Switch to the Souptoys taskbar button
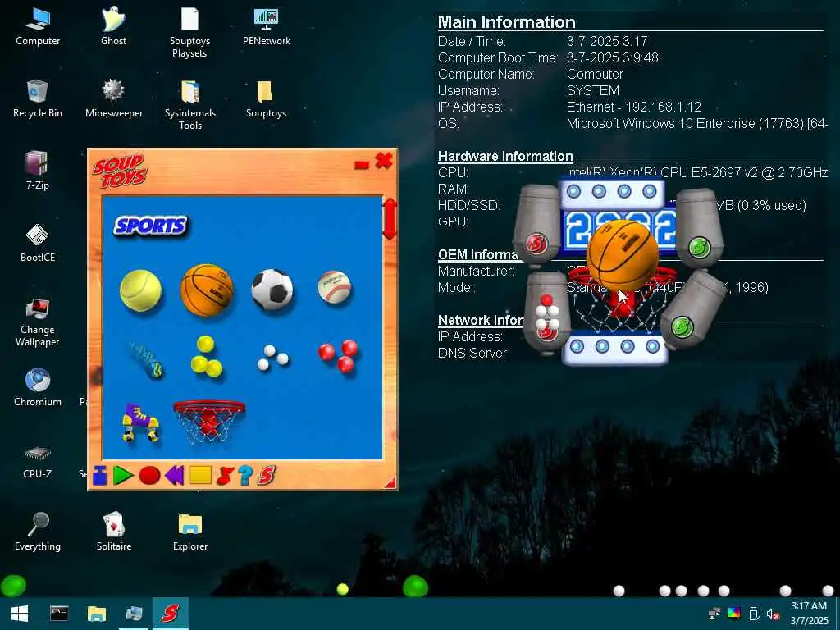The height and width of the screenshot is (630, 840). point(171,614)
